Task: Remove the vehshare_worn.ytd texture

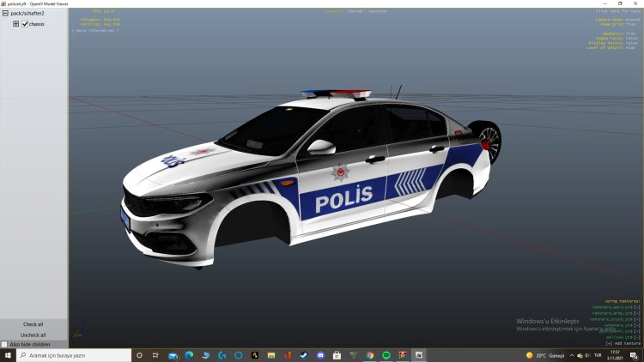Action: (x=636, y=307)
